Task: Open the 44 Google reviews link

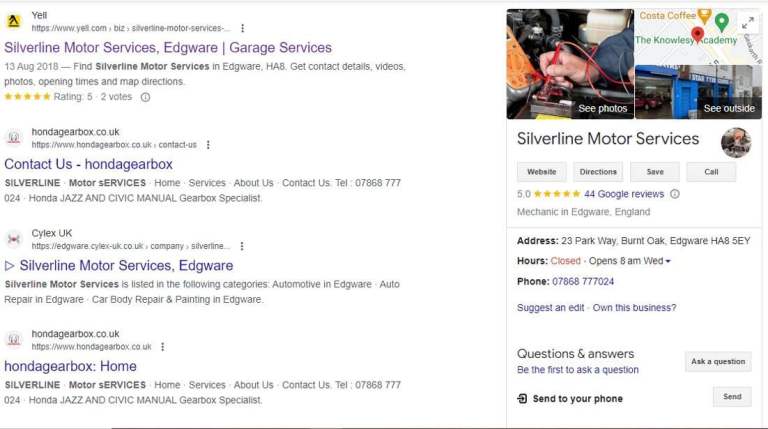Action: (x=624, y=194)
